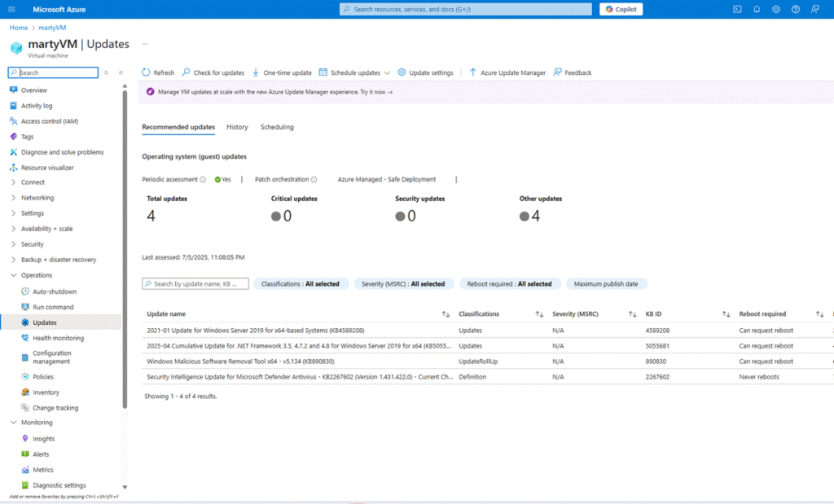The width and height of the screenshot is (834, 504).
Task: Open Classifications filter pill
Action: coord(301,284)
